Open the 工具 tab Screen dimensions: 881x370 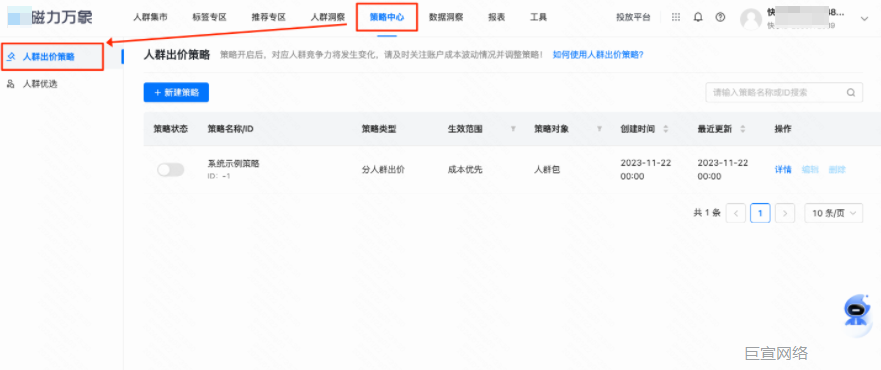[538, 17]
